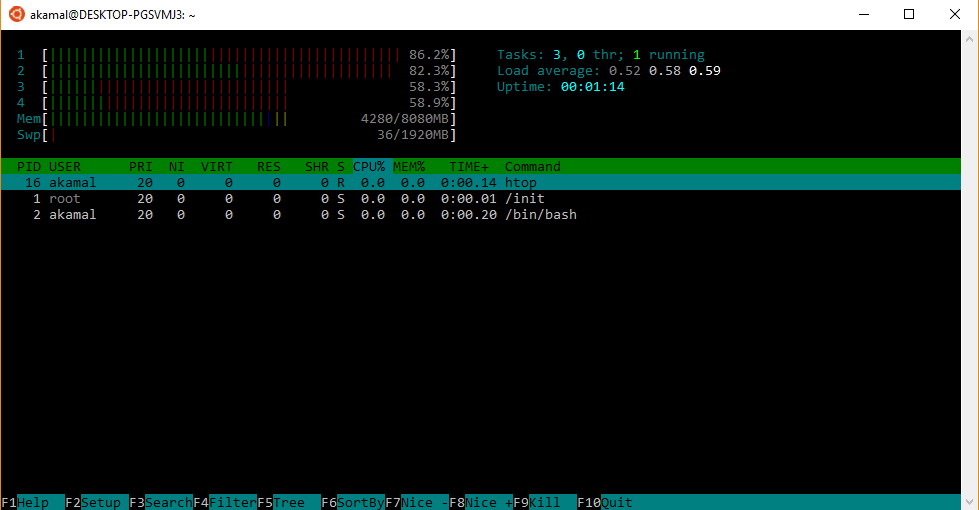Sort by the MEM% column header
The image size is (979, 510).
click(409, 167)
